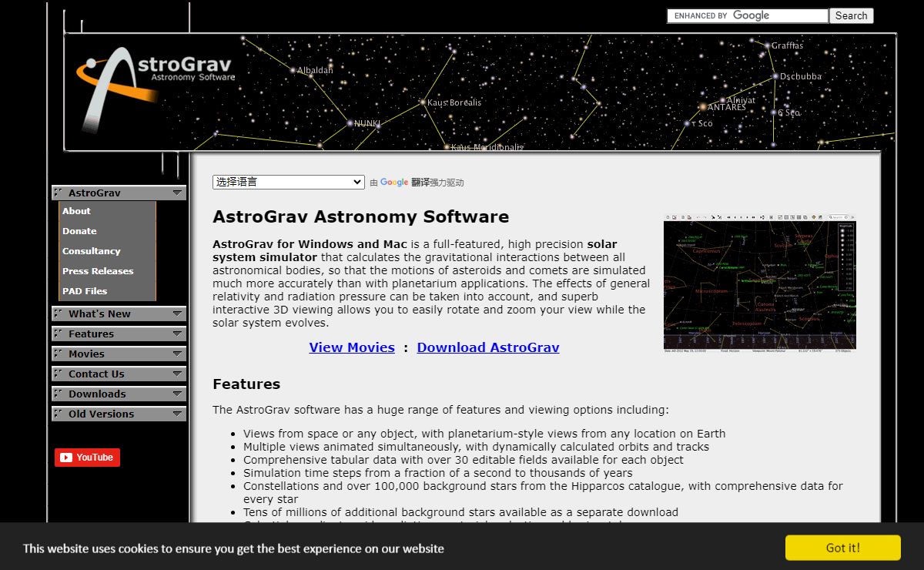Open the PAD Files submenu item
The width and height of the screenshot is (924, 570).
pos(107,291)
